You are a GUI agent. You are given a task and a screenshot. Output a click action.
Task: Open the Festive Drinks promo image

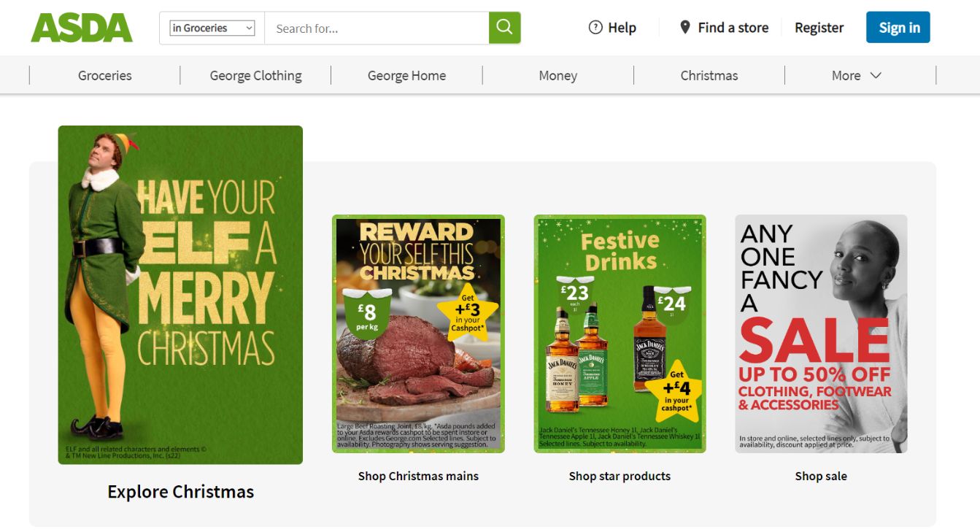[620, 334]
